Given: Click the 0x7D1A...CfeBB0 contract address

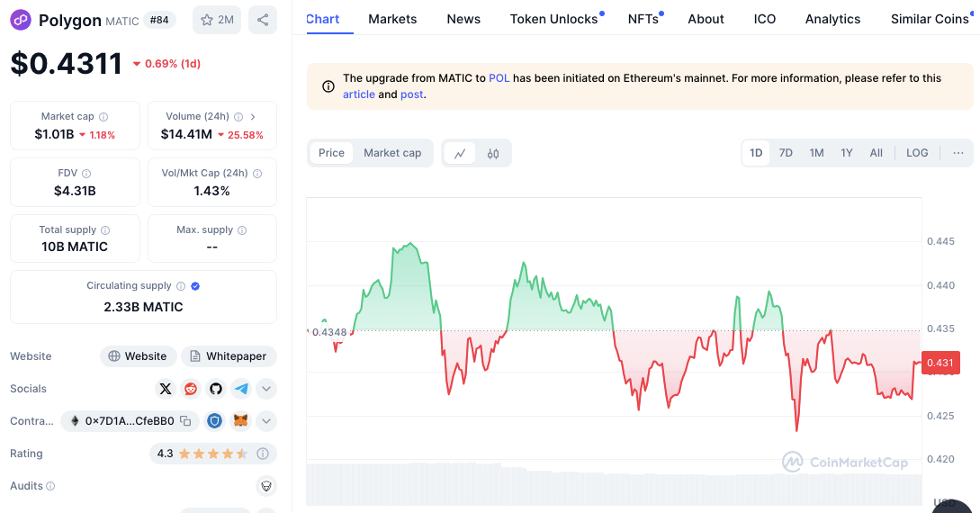Looking at the screenshot, I should pyautogui.click(x=130, y=421).
